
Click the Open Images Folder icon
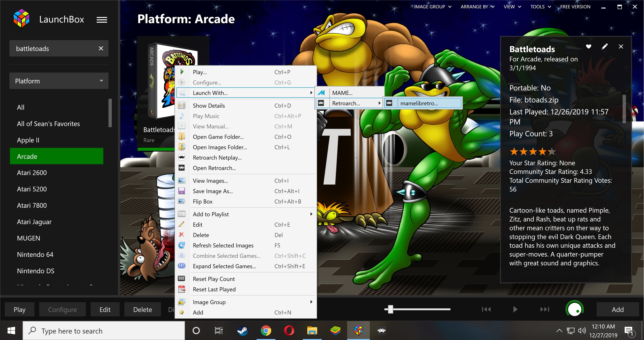tap(181, 147)
